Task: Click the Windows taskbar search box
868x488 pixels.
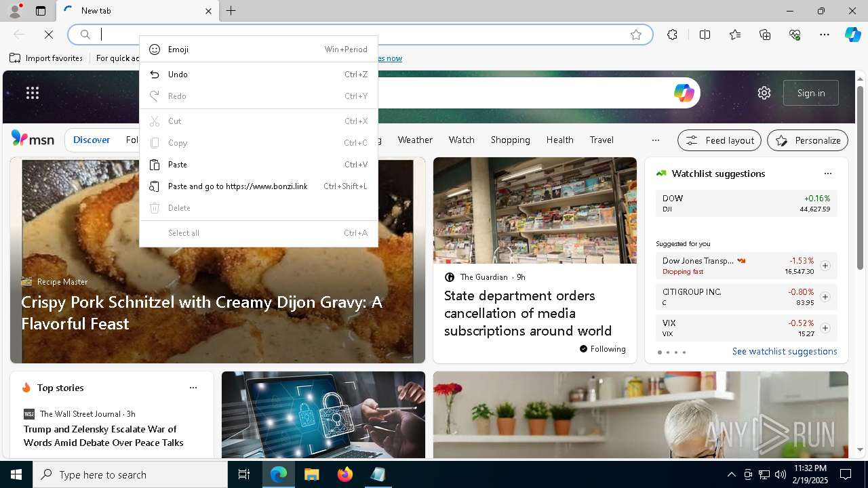Action: point(130,474)
